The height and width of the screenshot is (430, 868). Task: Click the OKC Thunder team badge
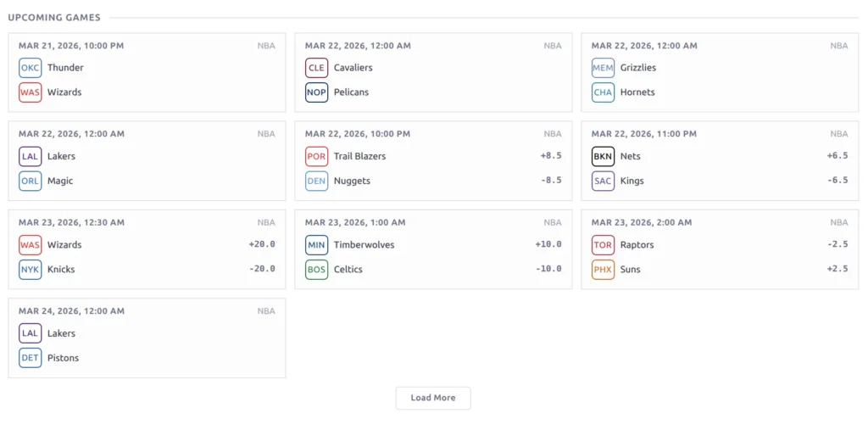30,68
